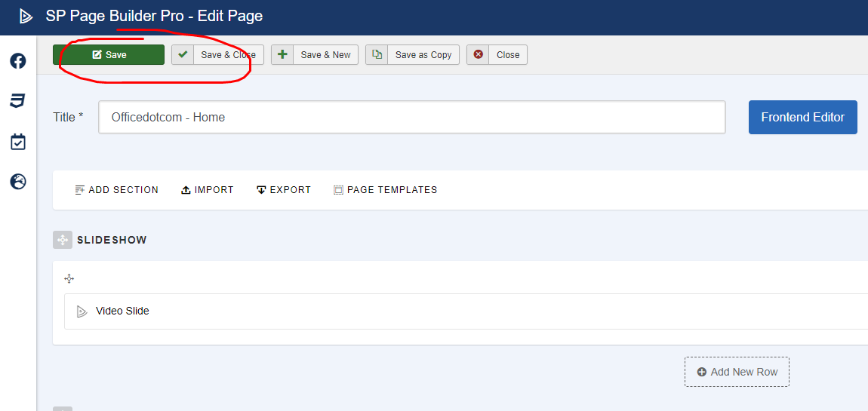Click the green Save button

click(109, 55)
